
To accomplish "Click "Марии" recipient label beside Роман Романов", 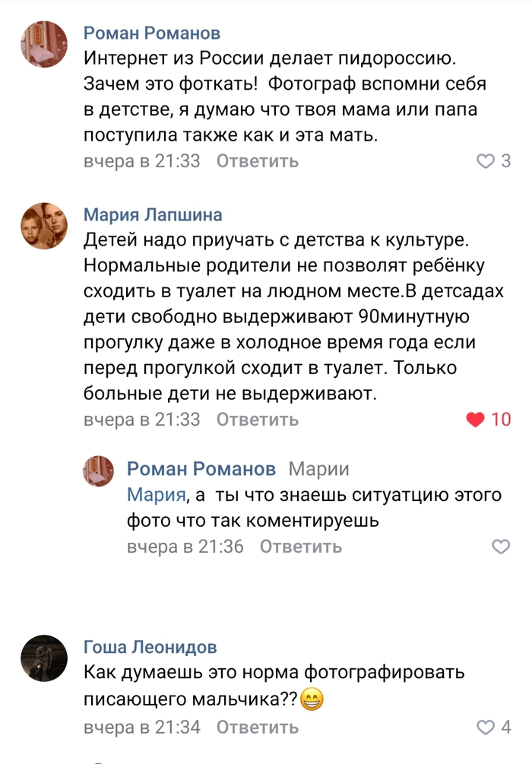I will pos(319,468).
